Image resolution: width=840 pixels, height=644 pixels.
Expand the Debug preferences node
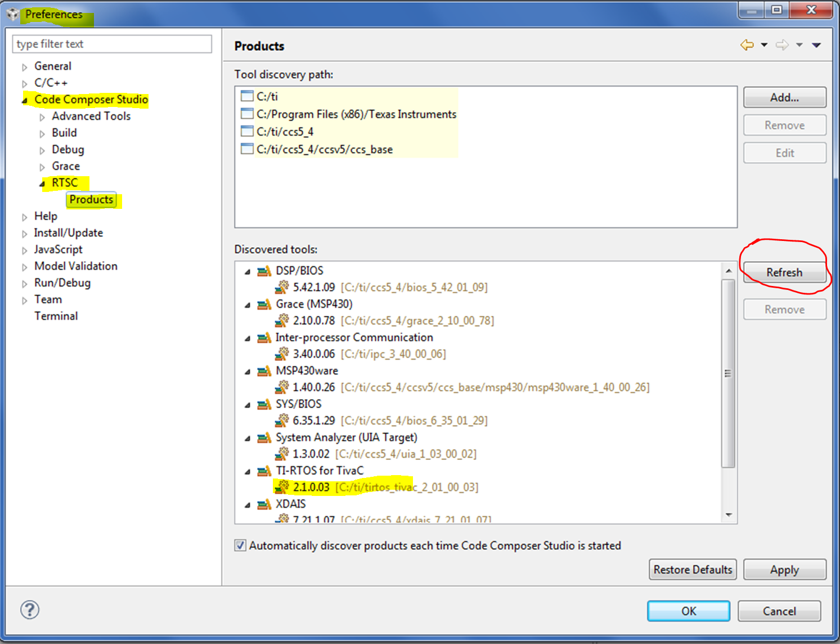[42, 150]
